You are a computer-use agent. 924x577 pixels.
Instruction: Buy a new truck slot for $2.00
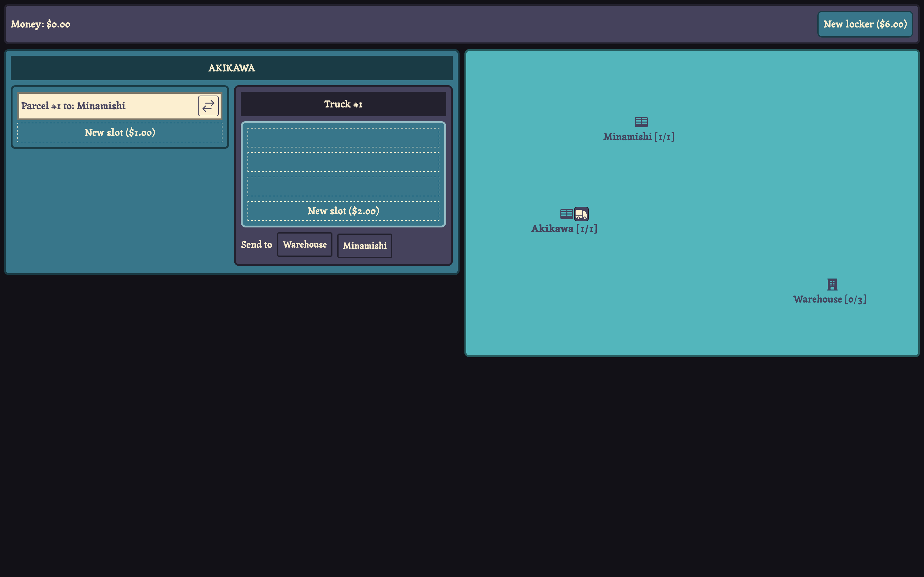(343, 211)
